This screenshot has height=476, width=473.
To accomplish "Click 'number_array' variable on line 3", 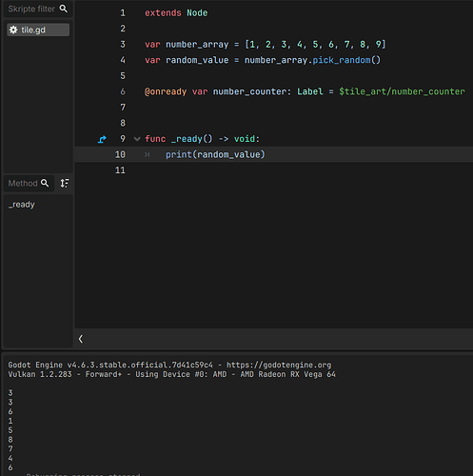I will point(197,45).
